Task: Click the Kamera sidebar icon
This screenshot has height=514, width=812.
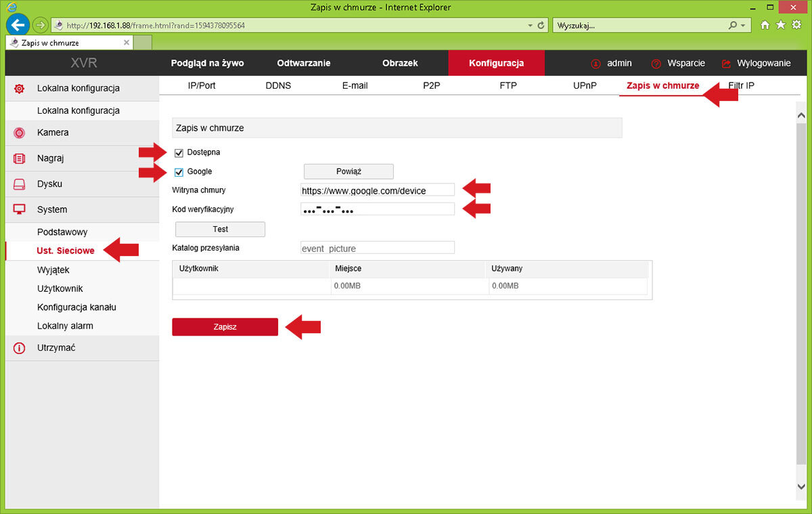Action: click(20, 133)
